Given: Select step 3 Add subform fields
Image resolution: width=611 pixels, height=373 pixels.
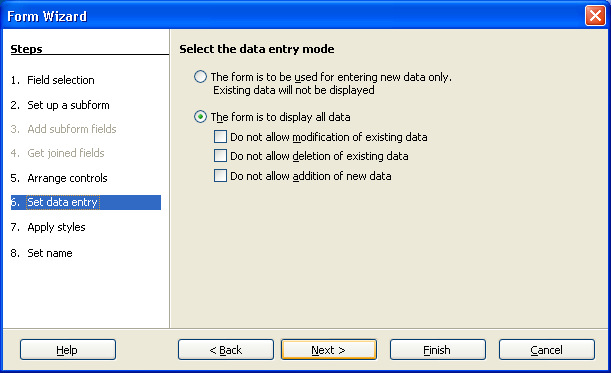Looking at the screenshot, I should click(64, 129).
